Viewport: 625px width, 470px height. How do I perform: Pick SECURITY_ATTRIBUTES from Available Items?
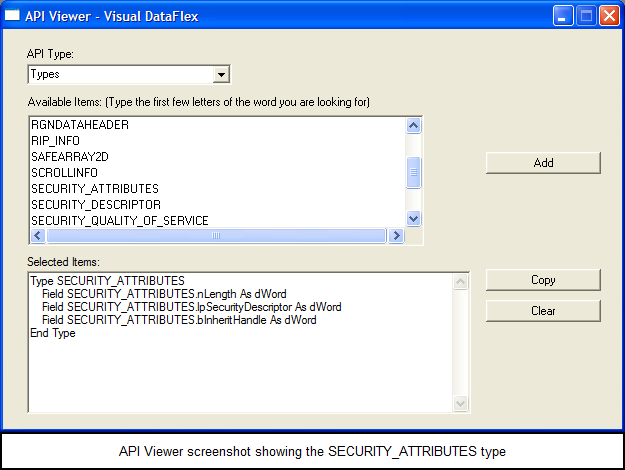pyautogui.click(x=95, y=189)
